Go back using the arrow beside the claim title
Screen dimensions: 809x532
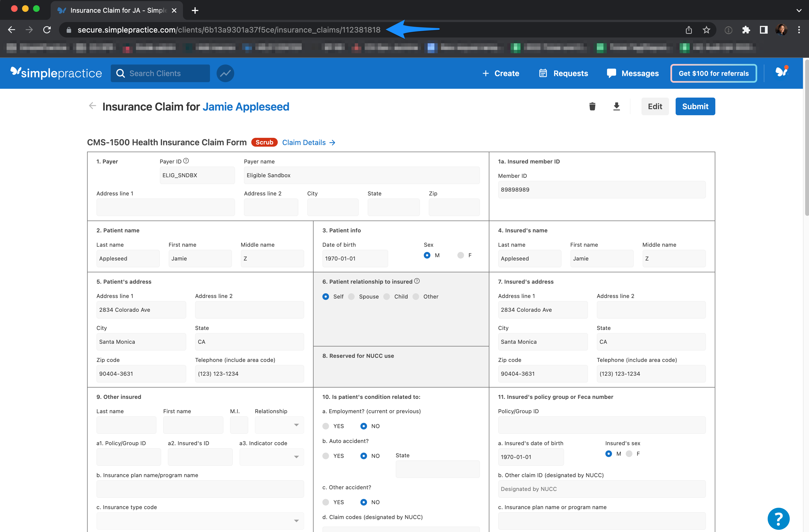pos(92,106)
